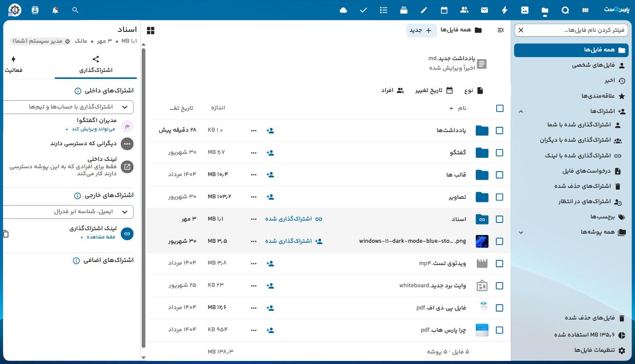Copy the share link to clipboard
Screen dimensions: 635x364
6,234
